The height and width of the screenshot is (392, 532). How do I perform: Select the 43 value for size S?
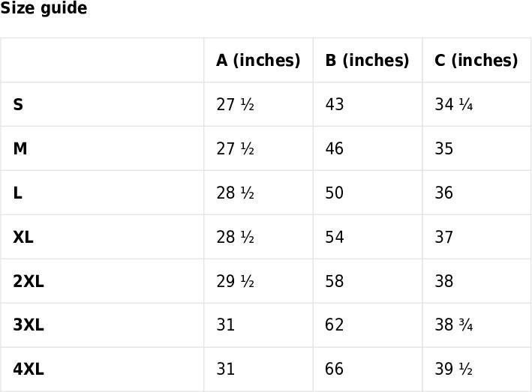pyautogui.click(x=335, y=104)
